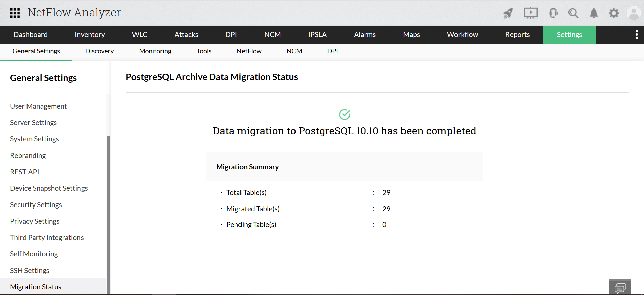Open Device Snapshot Settings
This screenshot has width=644, height=295.
(49, 188)
